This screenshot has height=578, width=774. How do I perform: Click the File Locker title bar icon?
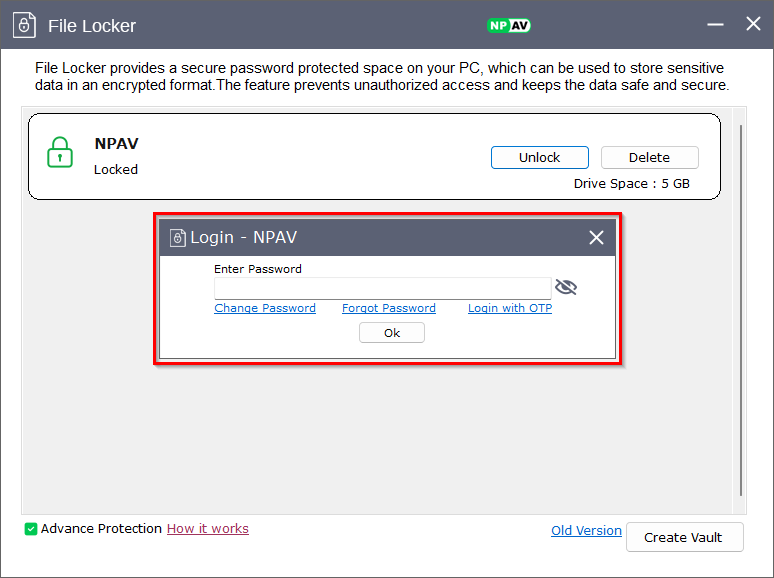click(x=25, y=25)
